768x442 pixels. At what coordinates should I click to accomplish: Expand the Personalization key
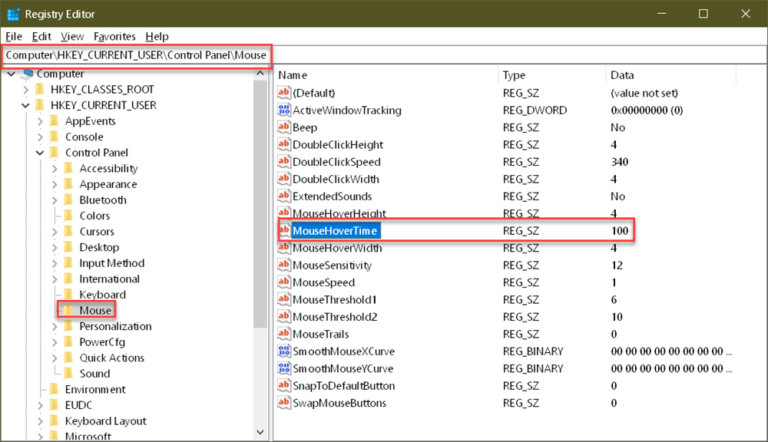point(55,326)
